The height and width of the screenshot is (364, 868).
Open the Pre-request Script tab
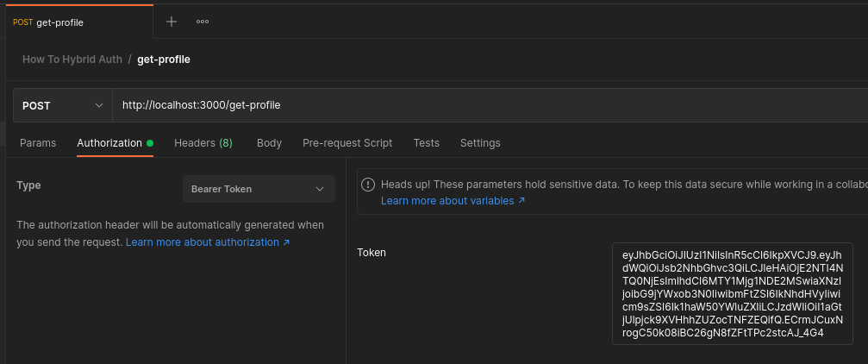(x=347, y=143)
